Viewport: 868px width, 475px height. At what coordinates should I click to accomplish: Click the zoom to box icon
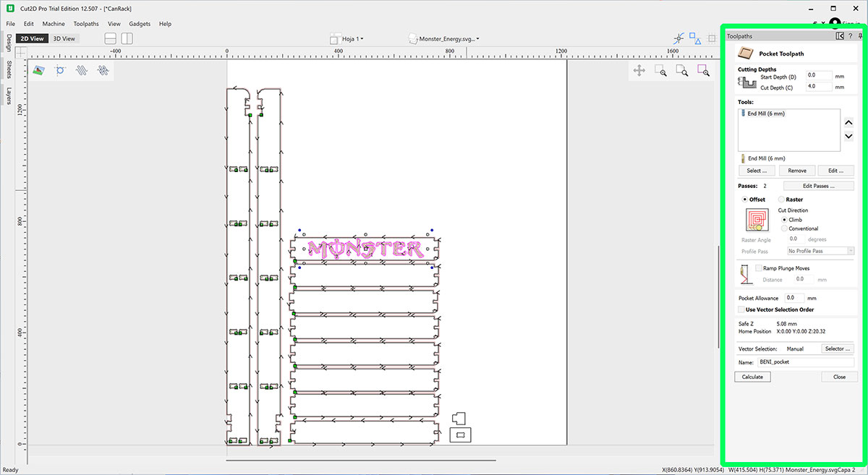point(660,70)
